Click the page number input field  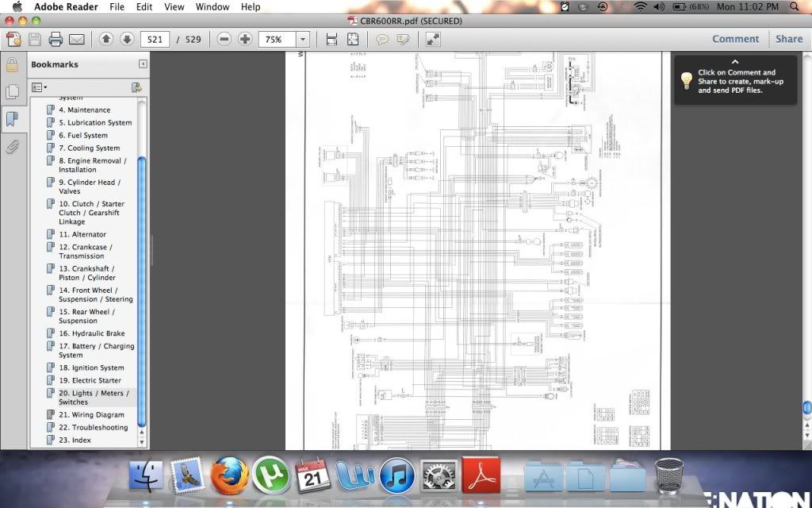[x=155, y=39]
